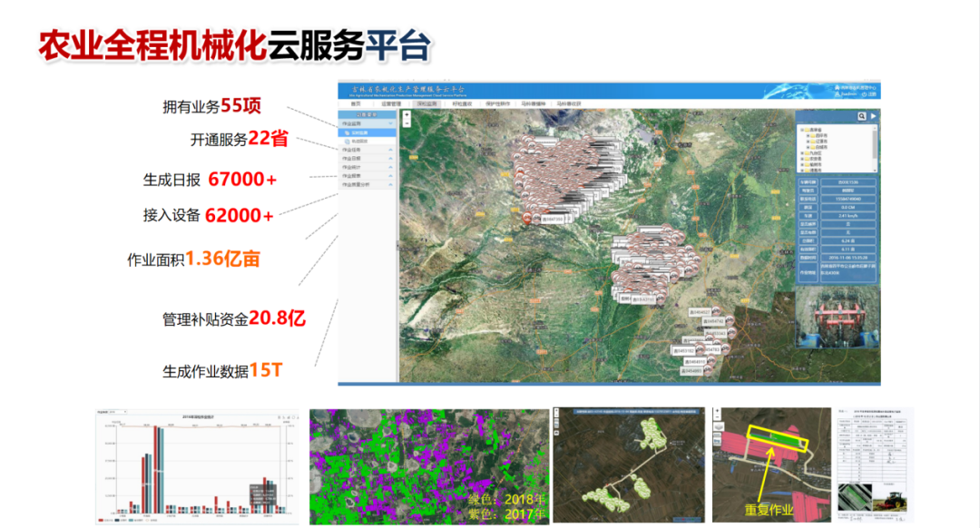
Task: Click the 2.41 km/h speed value field
Action: [848, 216]
